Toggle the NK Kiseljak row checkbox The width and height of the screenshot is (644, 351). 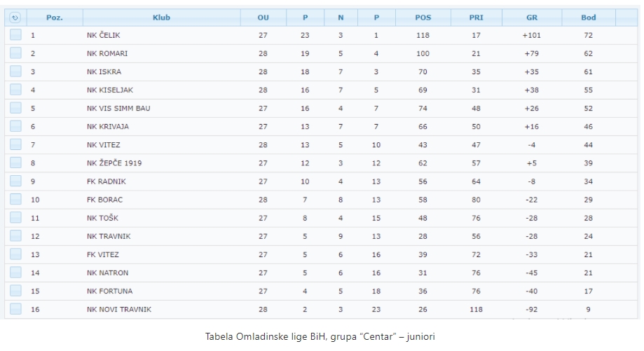15,90
